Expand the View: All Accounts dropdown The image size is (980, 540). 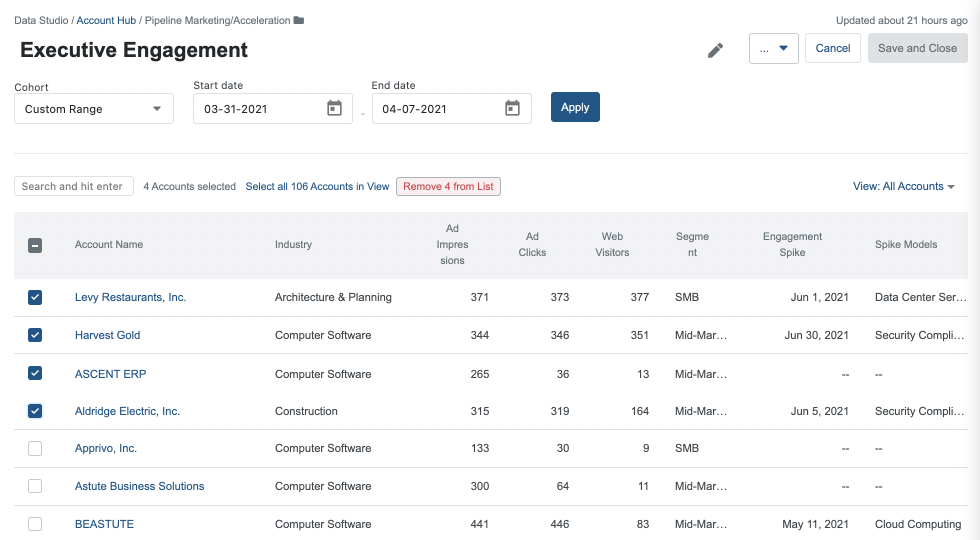pos(904,186)
